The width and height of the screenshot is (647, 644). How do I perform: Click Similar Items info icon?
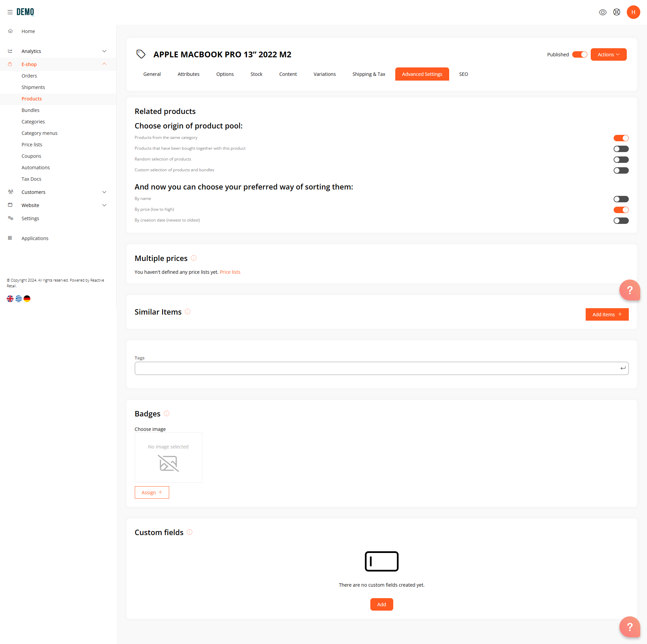click(188, 312)
